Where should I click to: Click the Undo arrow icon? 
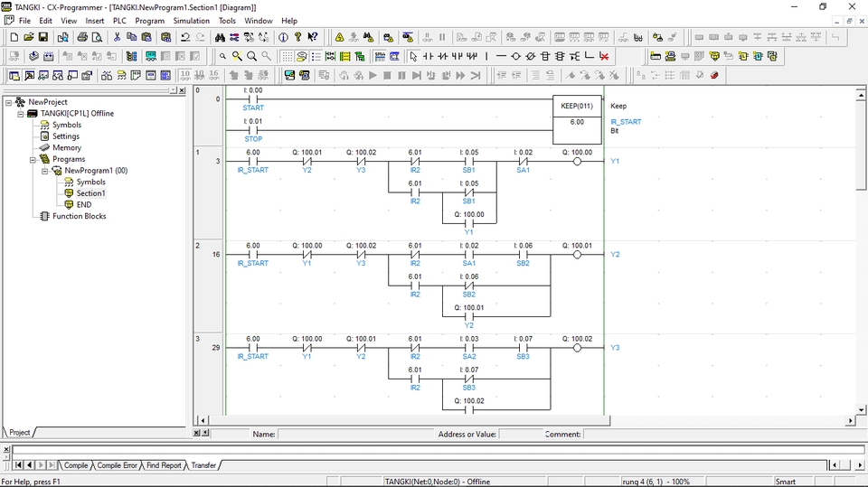coord(185,38)
